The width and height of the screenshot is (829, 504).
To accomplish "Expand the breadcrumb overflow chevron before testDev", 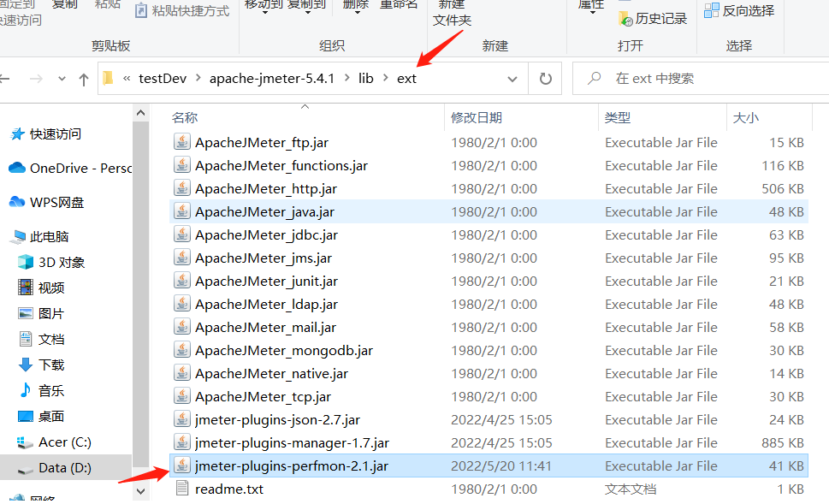I will point(127,79).
